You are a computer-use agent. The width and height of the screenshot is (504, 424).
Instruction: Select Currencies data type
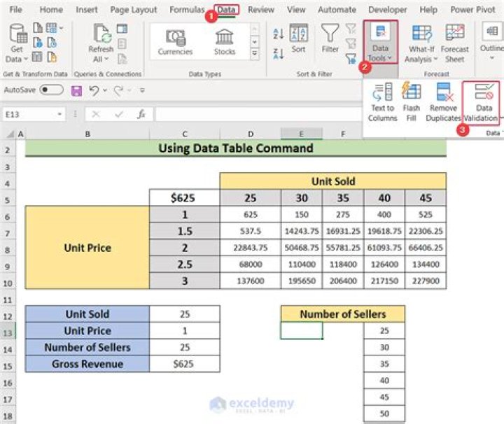175,42
